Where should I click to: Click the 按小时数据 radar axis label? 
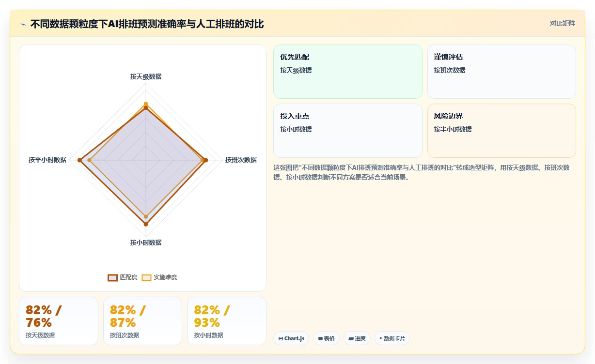[x=146, y=243]
